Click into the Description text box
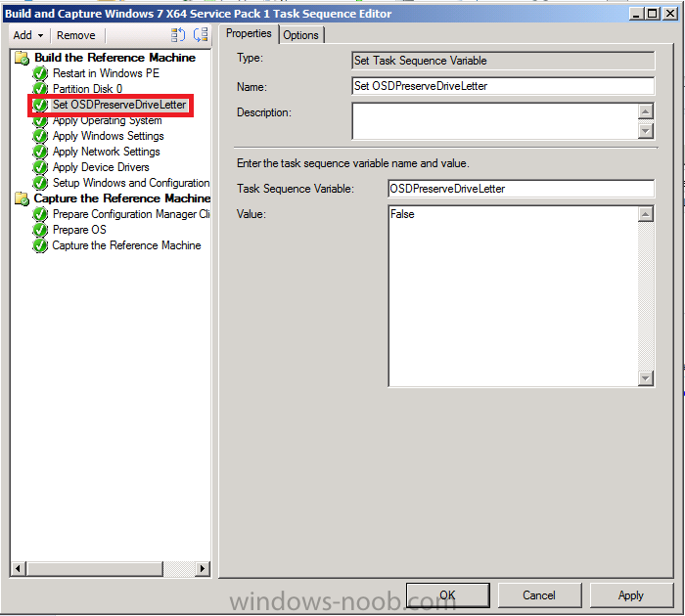 pyautogui.click(x=495, y=121)
